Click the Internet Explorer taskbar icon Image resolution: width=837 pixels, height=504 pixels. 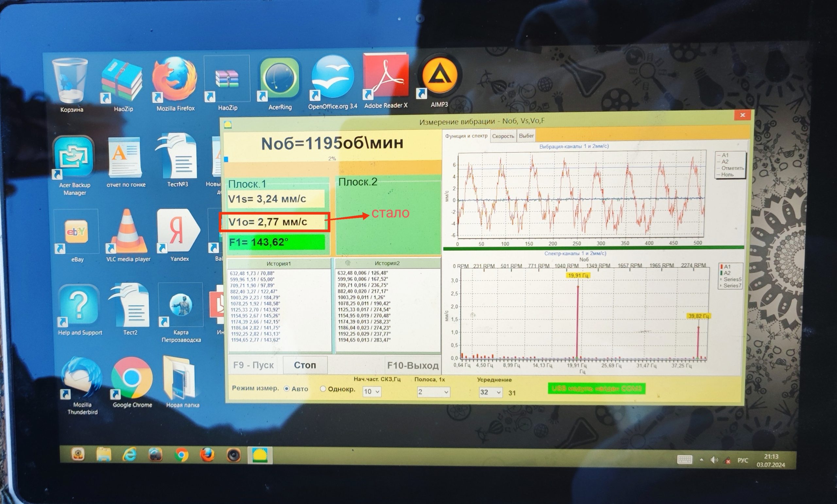130,455
